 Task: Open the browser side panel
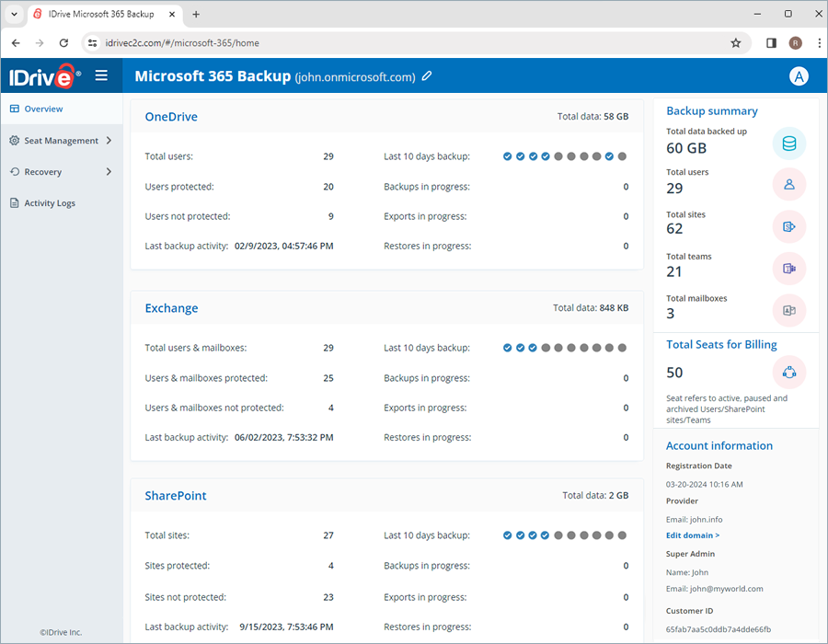[x=771, y=42]
